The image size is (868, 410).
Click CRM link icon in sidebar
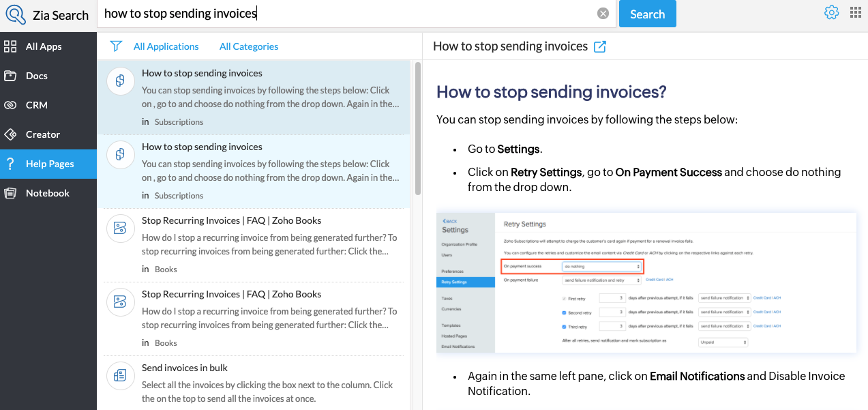[10, 105]
